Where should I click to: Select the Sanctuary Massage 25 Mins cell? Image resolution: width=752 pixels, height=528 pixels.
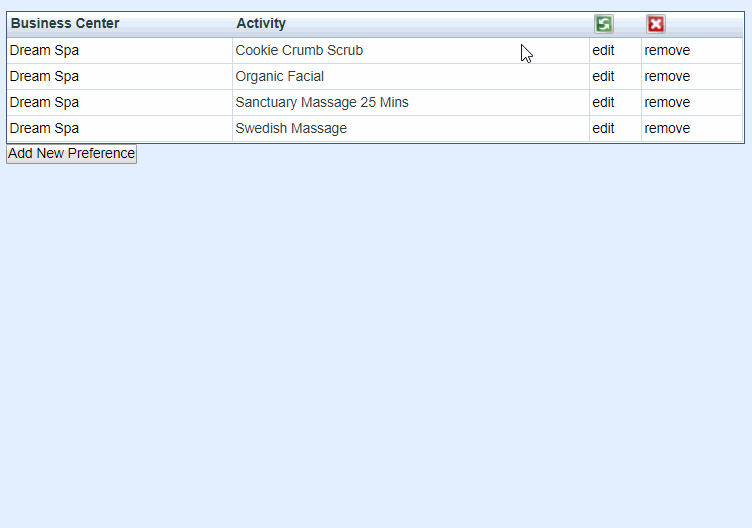411,102
